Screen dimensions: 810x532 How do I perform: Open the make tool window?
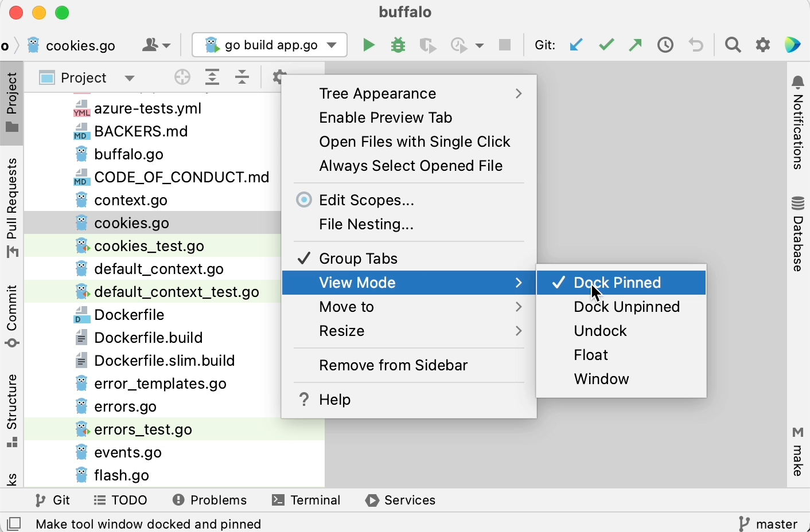(x=798, y=451)
